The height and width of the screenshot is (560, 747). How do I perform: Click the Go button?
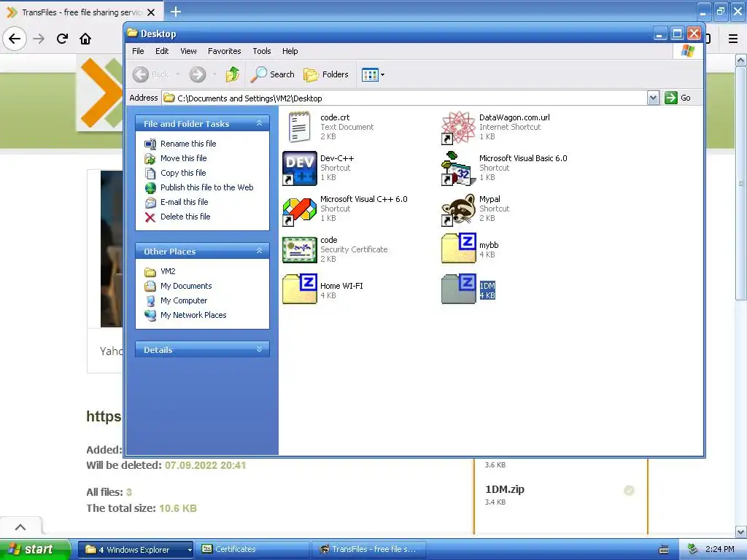678,98
